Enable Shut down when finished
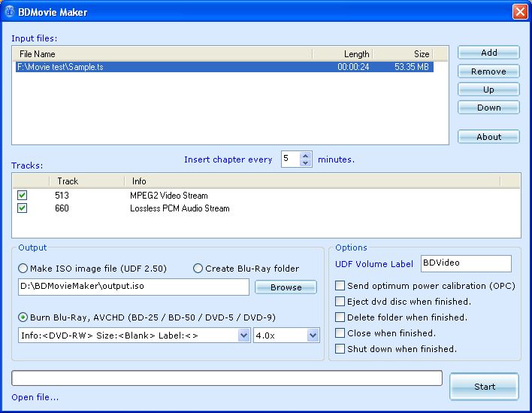The width and height of the screenshot is (532, 413). click(340, 348)
